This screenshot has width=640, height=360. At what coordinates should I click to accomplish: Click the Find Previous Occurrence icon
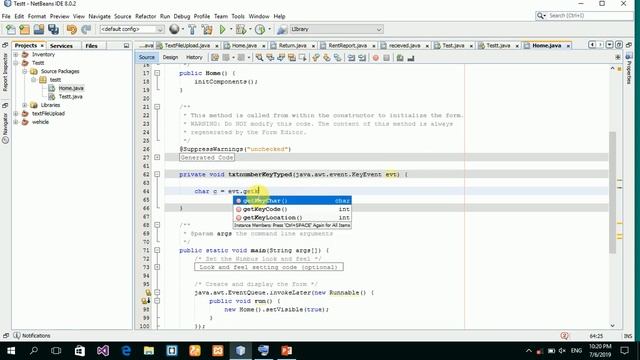coord(270,58)
